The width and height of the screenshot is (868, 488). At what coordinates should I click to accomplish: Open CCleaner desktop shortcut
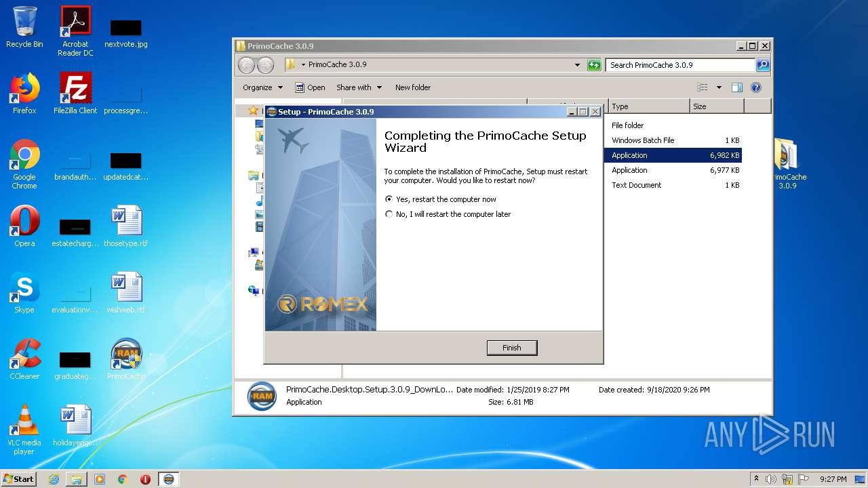(x=24, y=359)
